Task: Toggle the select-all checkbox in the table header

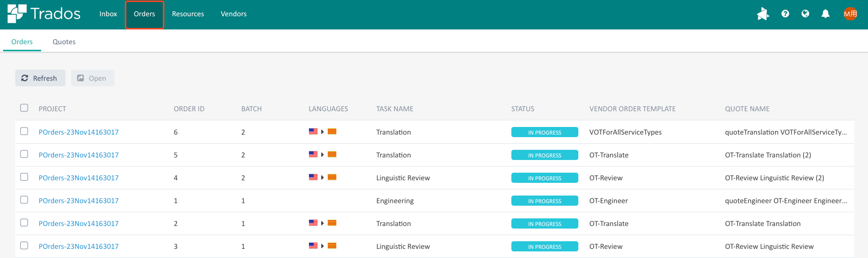Action: pos(24,108)
